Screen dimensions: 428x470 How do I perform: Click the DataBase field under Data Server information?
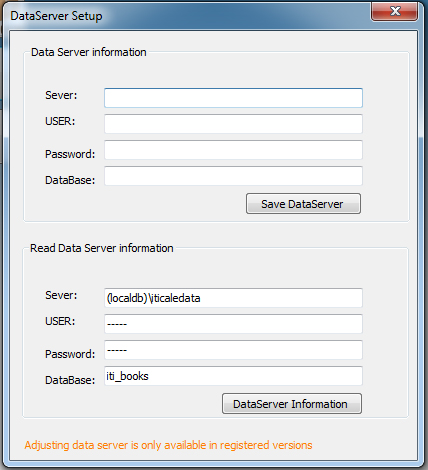click(x=233, y=176)
